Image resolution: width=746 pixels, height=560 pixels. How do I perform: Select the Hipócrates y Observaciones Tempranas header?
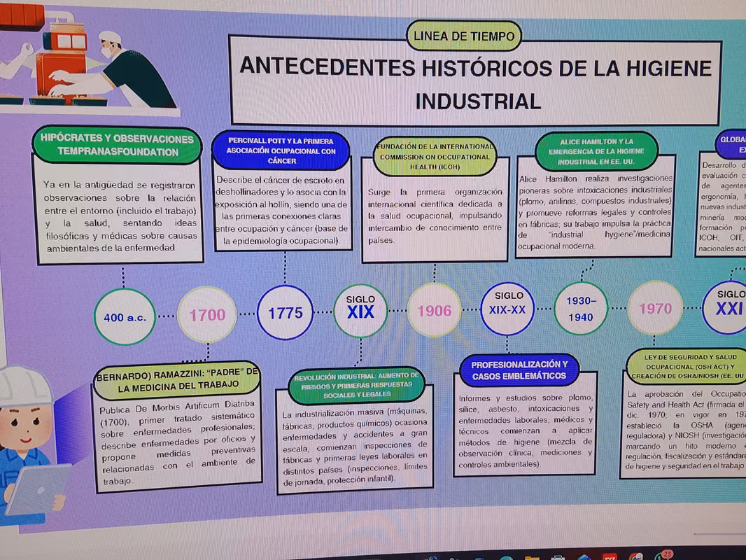tap(117, 145)
